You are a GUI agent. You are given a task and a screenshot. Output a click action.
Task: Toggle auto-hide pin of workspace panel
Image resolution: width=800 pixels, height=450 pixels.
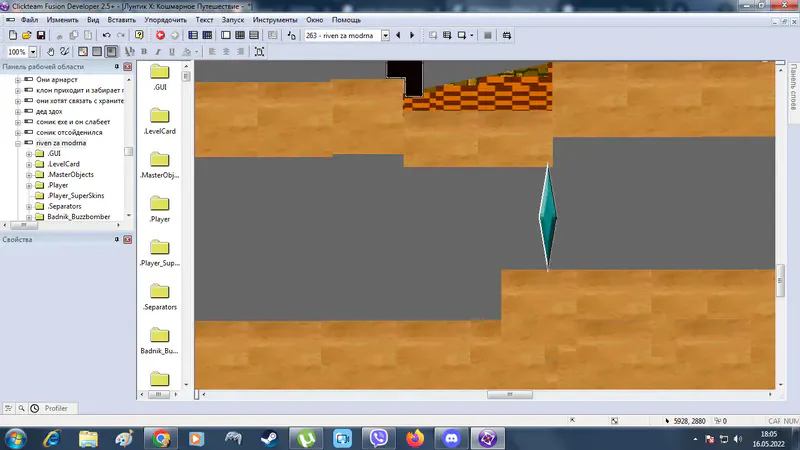(117, 67)
